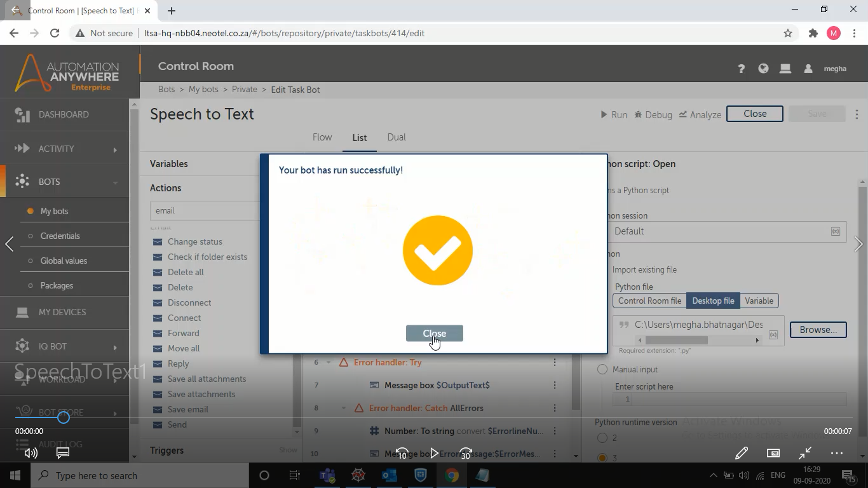868x488 pixels.
Task: Collapse the Error handler: Try row
Action: [x=329, y=362]
